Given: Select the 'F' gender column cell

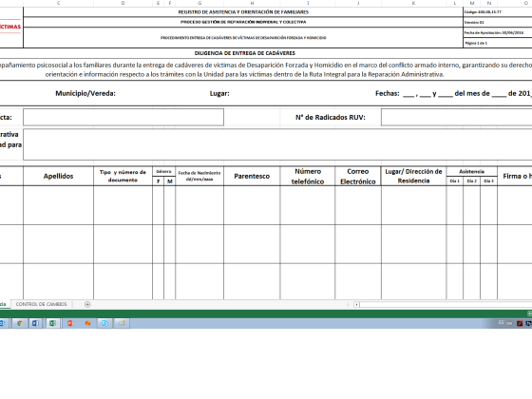Looking at the screenshot, I should pyautogui.click(x=158, y=181).
